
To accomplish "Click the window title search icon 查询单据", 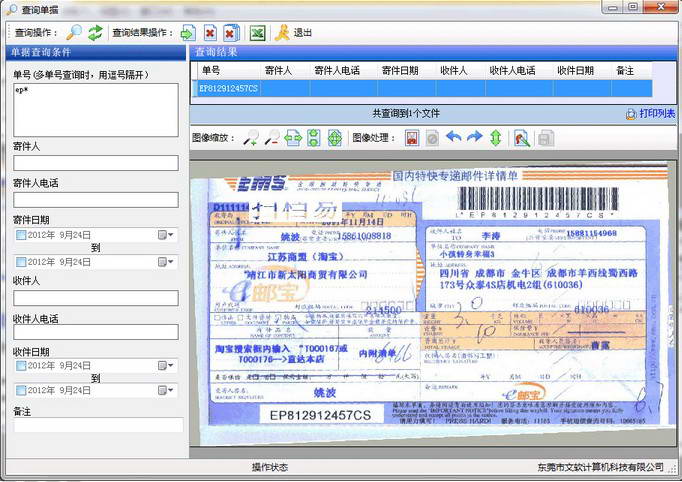I will 11,9.
